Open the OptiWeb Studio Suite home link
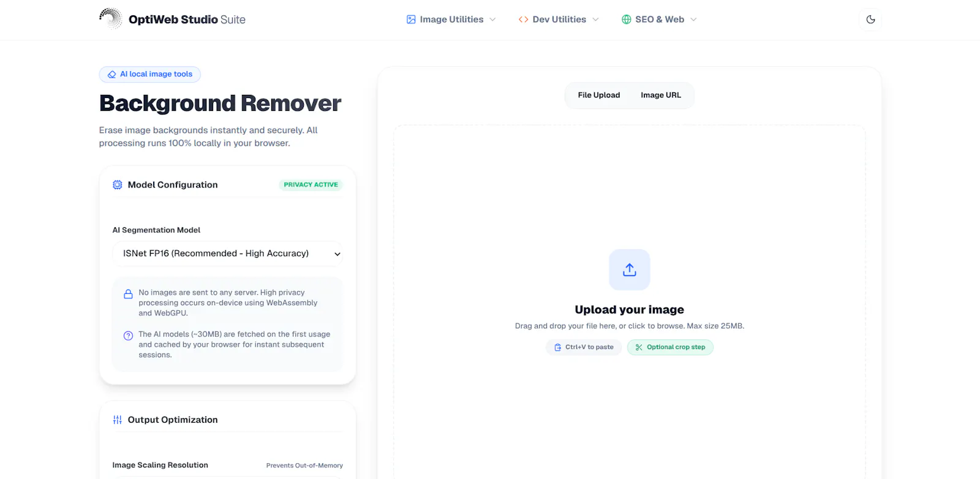 coord(173,20)
